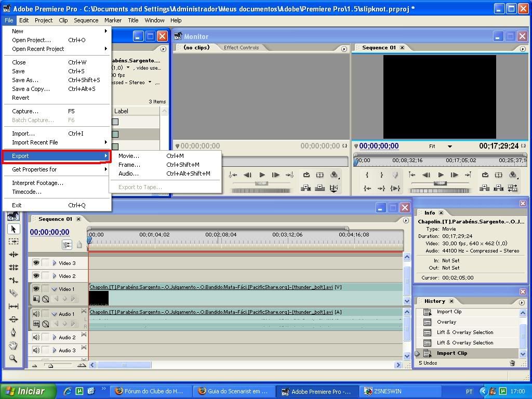Toggle Safe Margins in program monitor
532x399 pixels.
pyautogui.click(x=498, y=175)
